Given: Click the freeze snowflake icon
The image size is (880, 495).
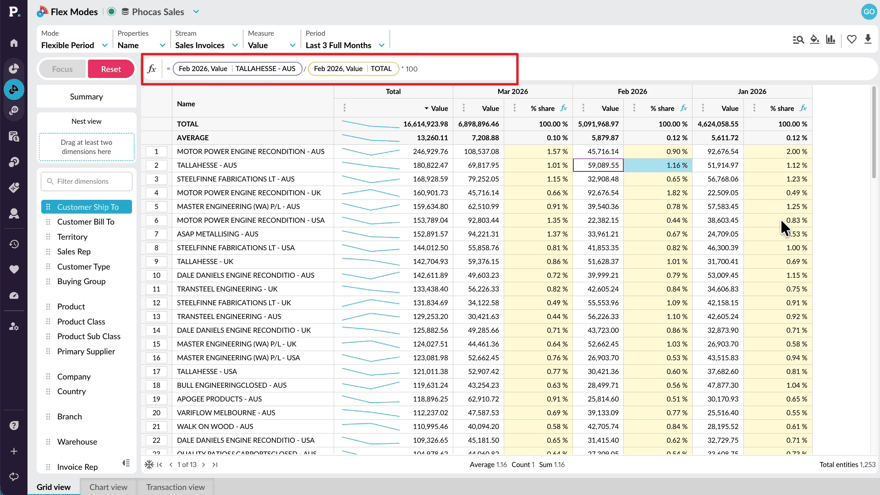Looking at the screenshot, I should 149,464.
